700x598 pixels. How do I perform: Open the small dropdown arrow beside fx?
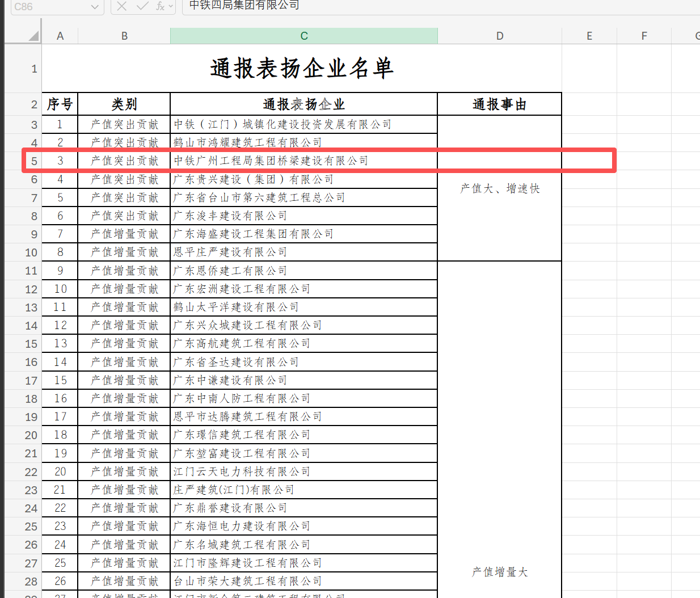click(171, 7)
